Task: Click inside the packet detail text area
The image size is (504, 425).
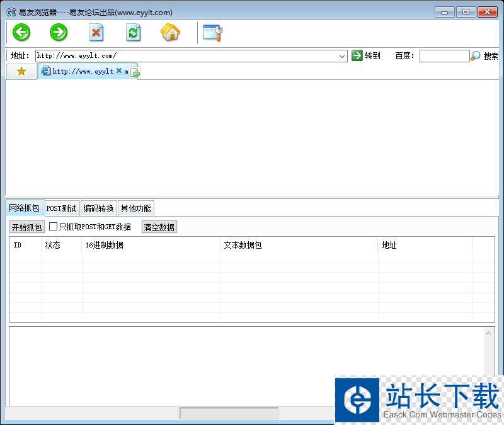Action: tap(246, 366)
